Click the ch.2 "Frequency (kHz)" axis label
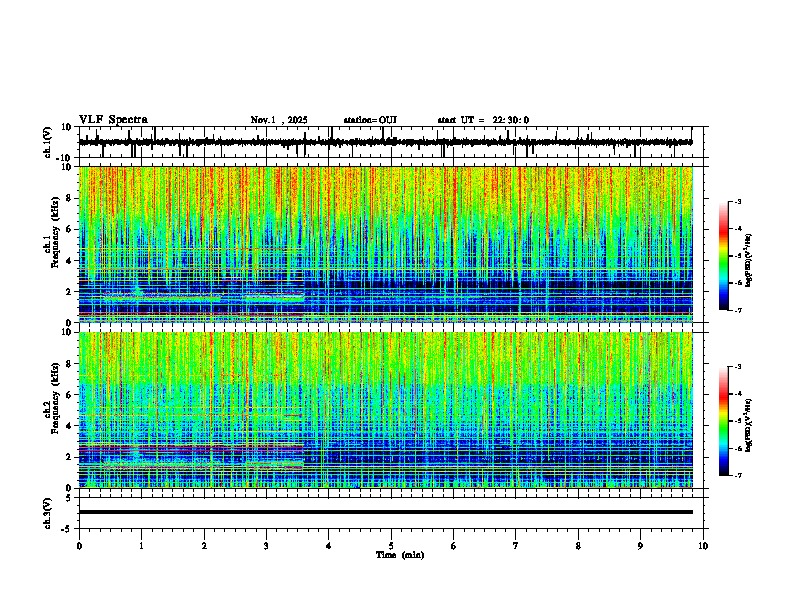Screen dimensions: 792x612 pyautogui.click(x=55, y=398)
